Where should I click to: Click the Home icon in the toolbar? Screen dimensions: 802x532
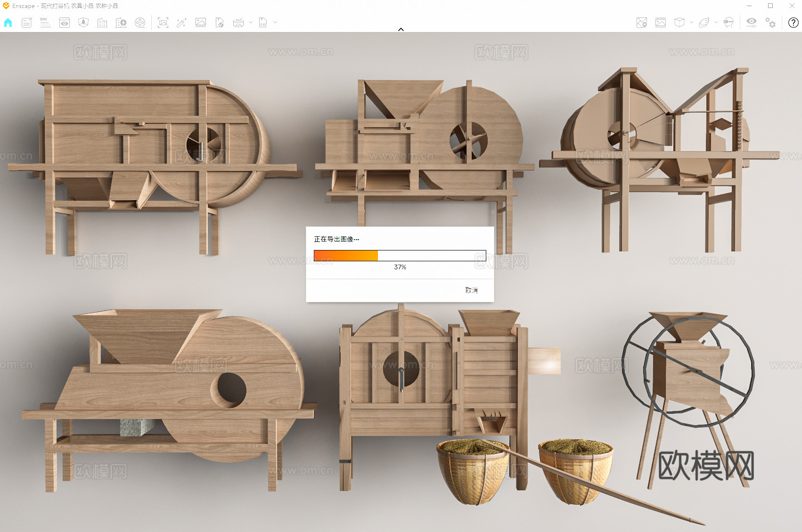[x=8, y=23]
